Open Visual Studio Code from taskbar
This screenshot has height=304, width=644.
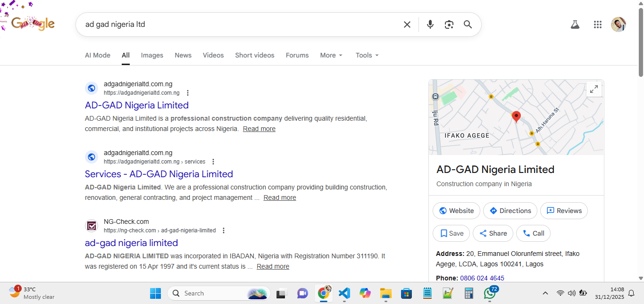[x=344, y=293]
